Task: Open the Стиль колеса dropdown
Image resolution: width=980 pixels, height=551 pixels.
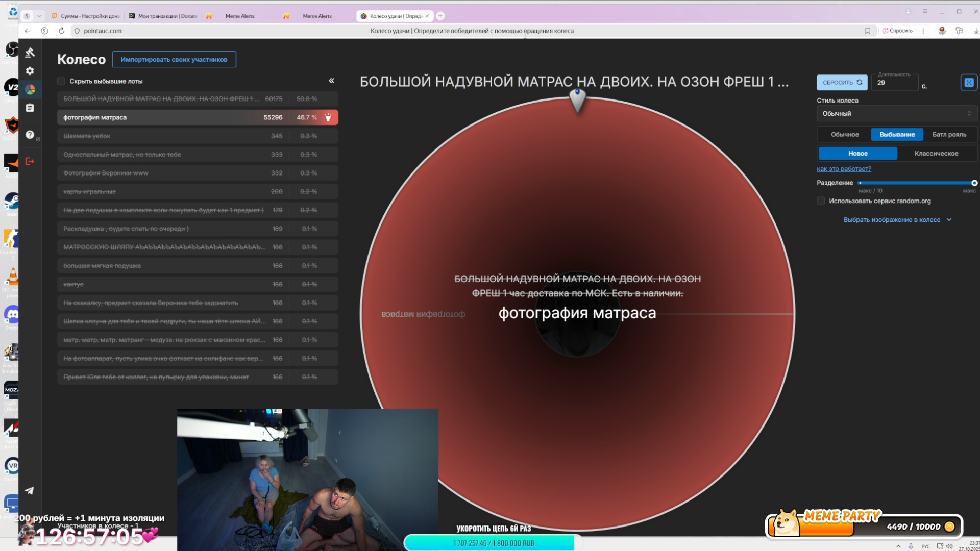Action: click(x=896, y=114)
